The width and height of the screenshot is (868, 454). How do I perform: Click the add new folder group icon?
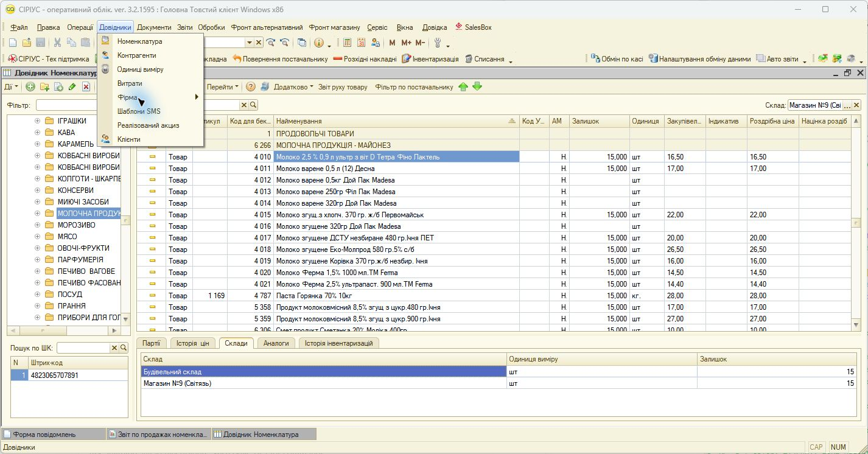(x=44, y=87)
